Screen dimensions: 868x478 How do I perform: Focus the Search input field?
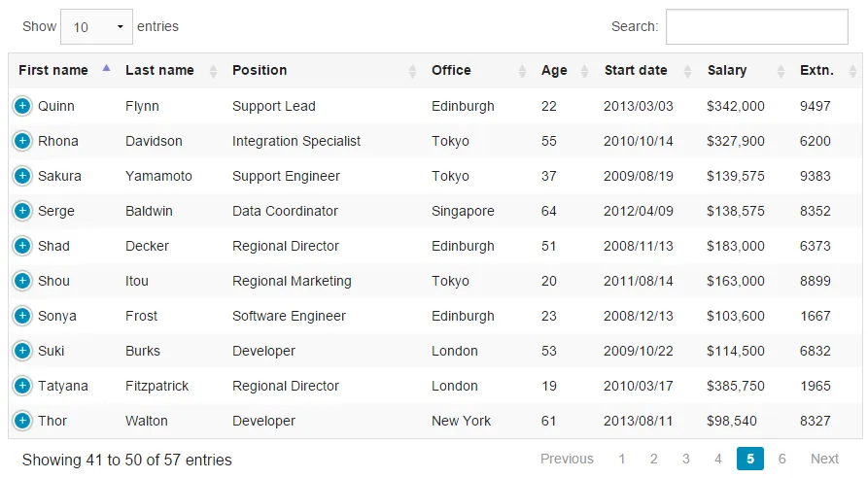pos(756,27)
